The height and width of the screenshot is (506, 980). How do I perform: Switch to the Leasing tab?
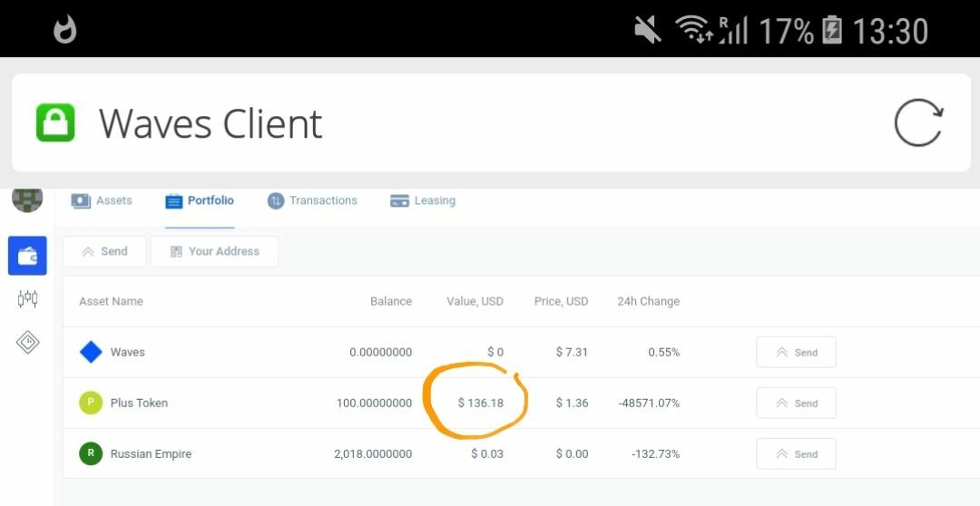(x=423, y=200)
